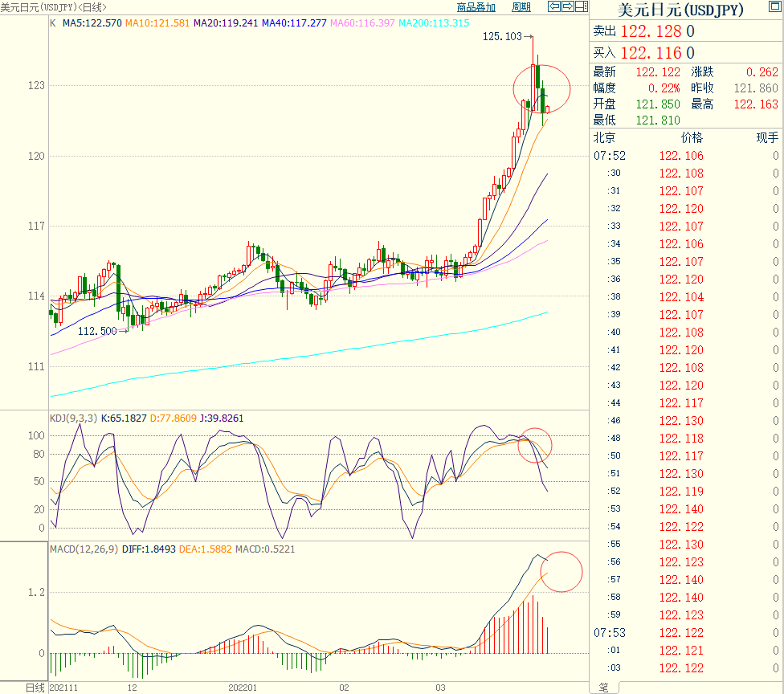
Task: Click the 125.103 high price marker
Action: coord(502,36)
